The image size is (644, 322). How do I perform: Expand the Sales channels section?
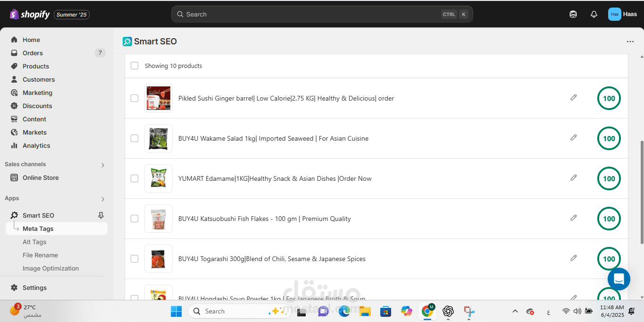pyautogui.click(x=103, y=165)
